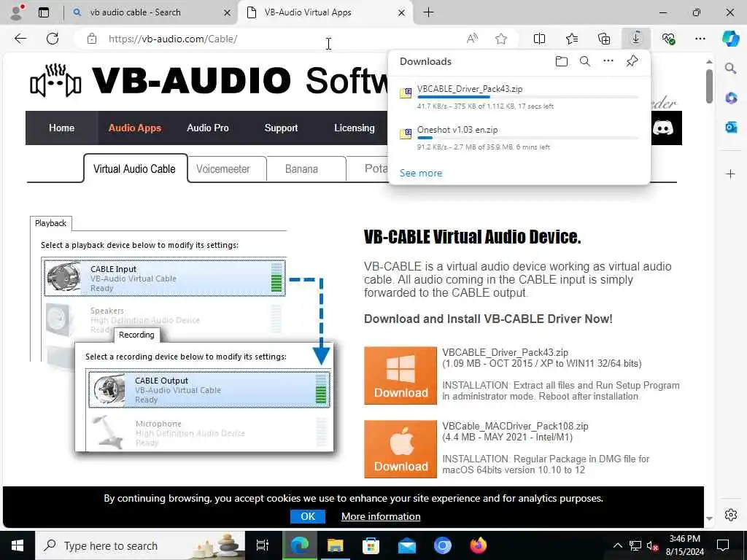747x560 pixels.
Task: Open the Windows Start menu
Action: 18,545
